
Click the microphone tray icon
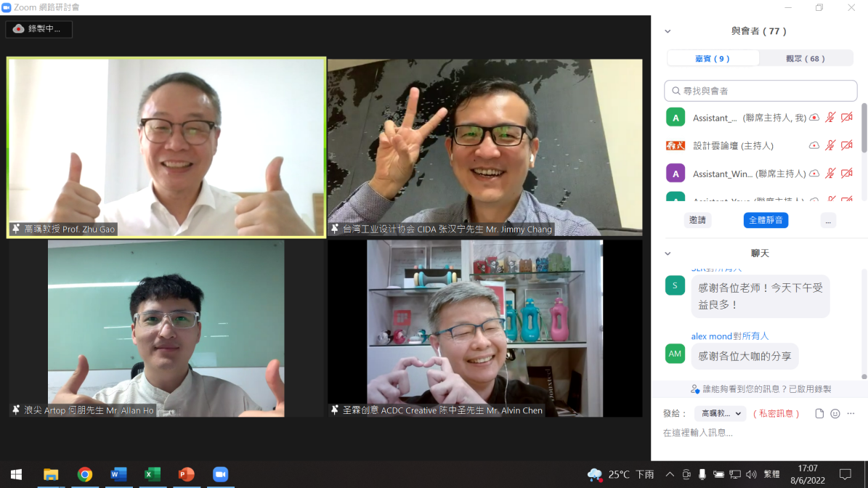(x=702, y=475)
